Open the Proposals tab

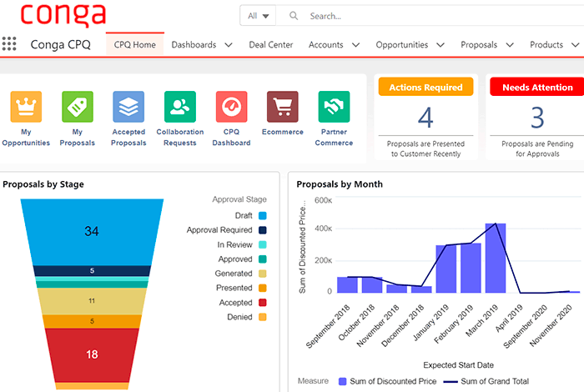click(479, 45)
